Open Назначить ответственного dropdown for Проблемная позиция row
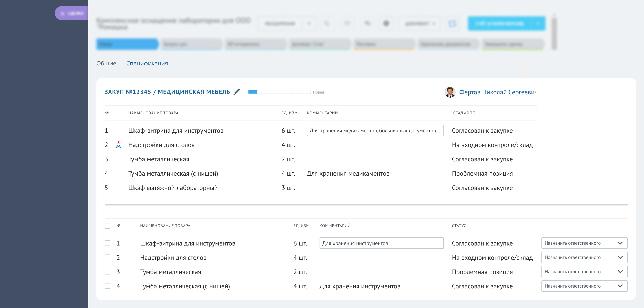The image size is (644, 308). point(584,272)
